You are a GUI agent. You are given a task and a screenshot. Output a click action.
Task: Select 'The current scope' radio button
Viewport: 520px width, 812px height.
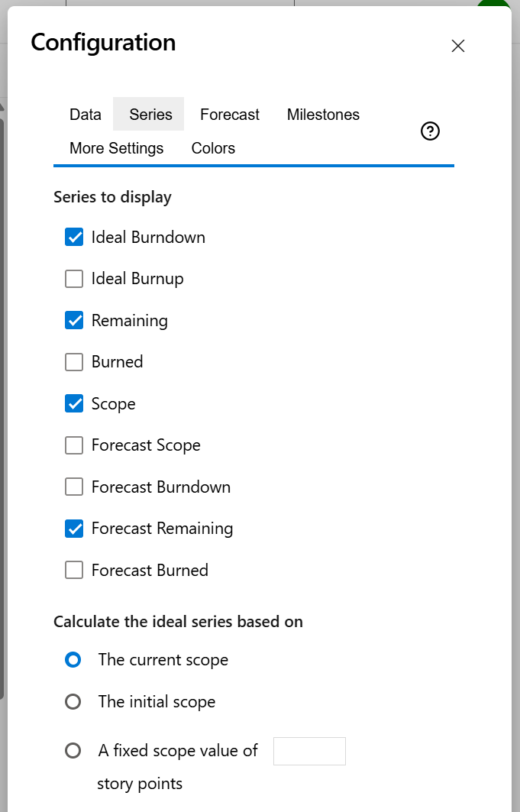[73, 659]
